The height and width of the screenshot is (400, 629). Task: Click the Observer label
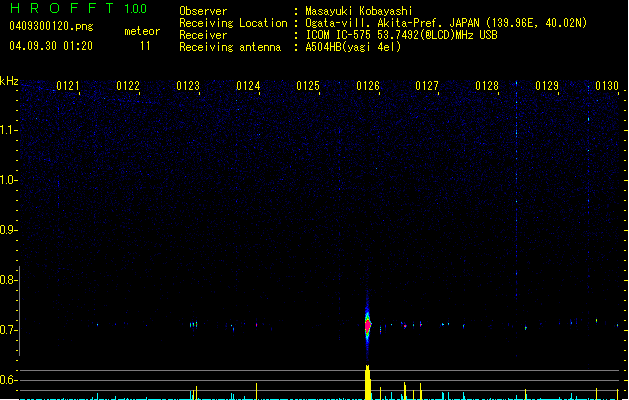[x=203, y=11]
